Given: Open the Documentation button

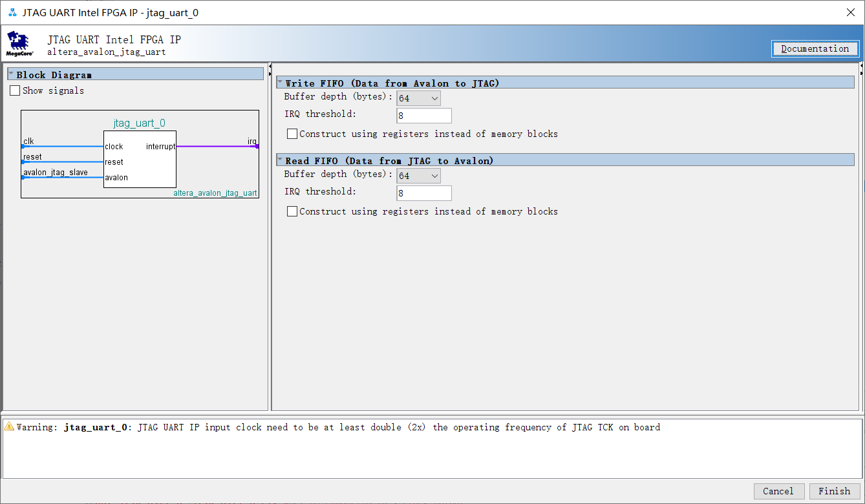Looking at the screenshot, I should coord(815,48).
